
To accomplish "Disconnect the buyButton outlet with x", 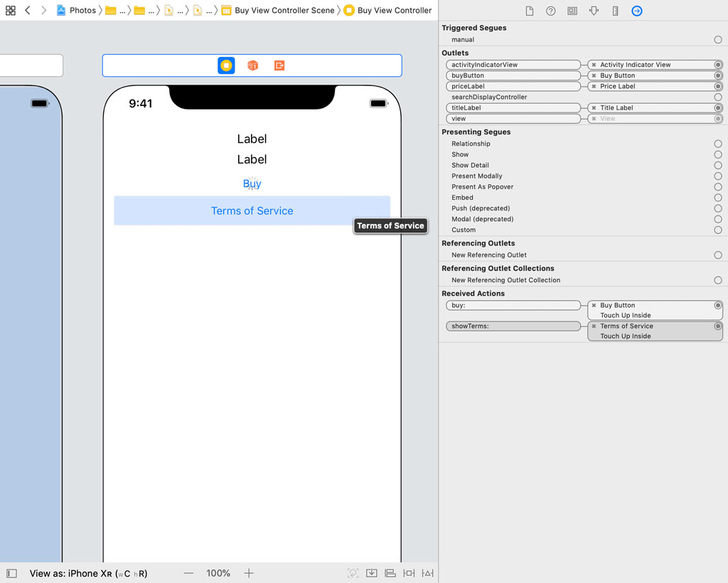I will pos(594,75).
